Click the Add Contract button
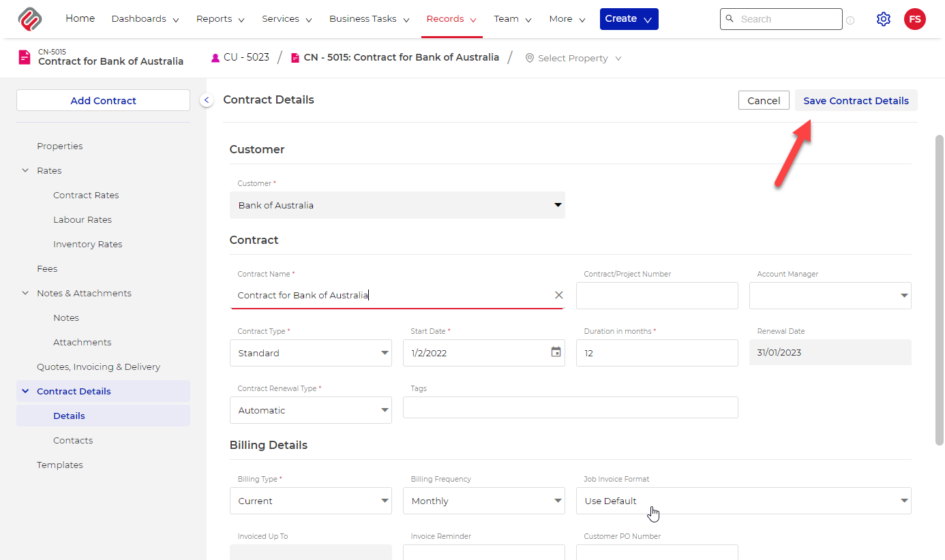Viewport: 945px width, 560px height. pos(103,100)
